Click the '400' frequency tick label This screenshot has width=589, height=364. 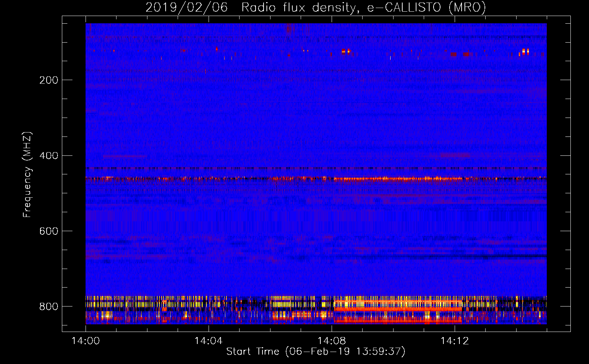[49, 156]
